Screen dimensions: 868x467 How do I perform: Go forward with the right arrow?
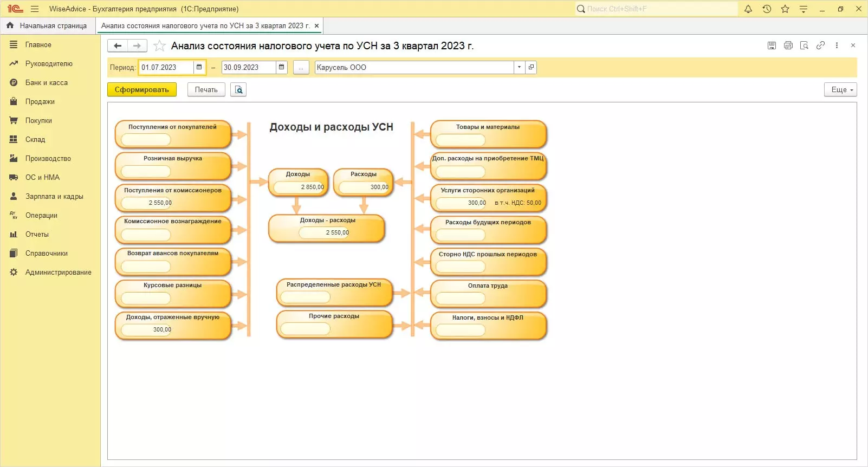click(x=137, y=46)
